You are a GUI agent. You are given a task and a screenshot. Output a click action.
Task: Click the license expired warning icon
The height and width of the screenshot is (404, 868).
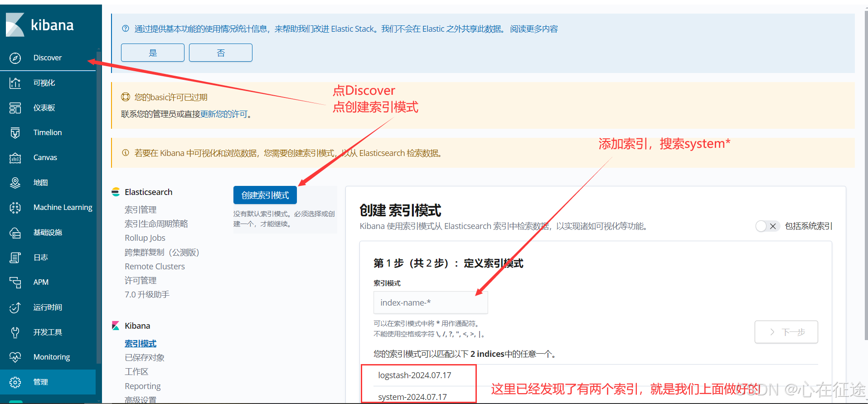coord(126,97)
